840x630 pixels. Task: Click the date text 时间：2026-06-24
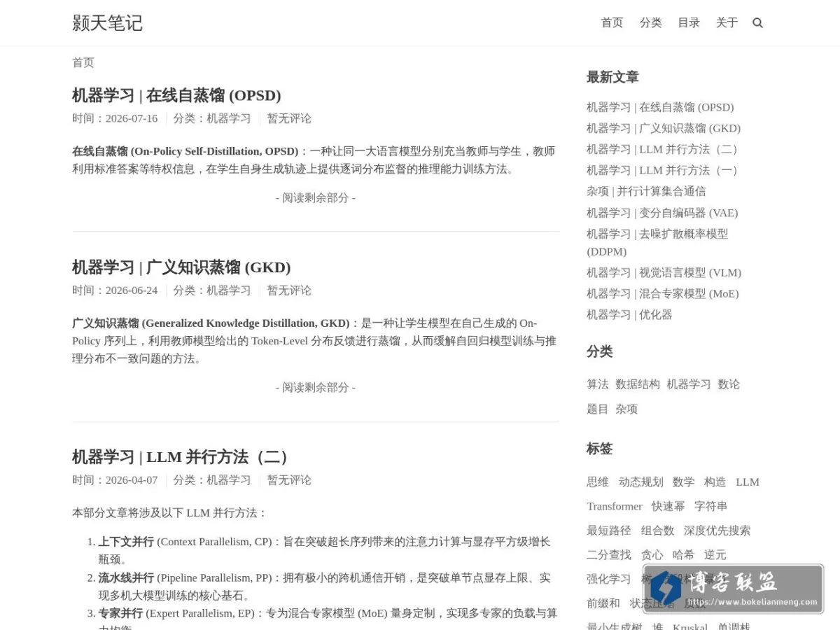coord(115,290)
